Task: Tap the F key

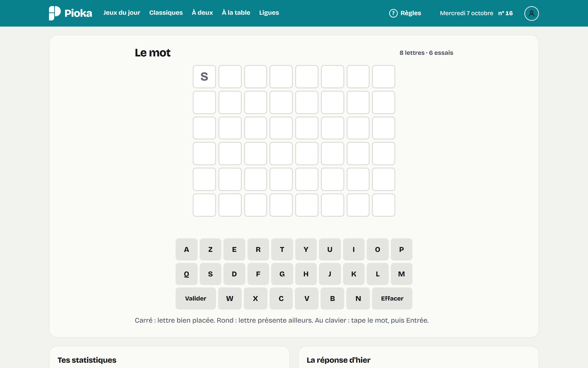Action: pos(258,274)
